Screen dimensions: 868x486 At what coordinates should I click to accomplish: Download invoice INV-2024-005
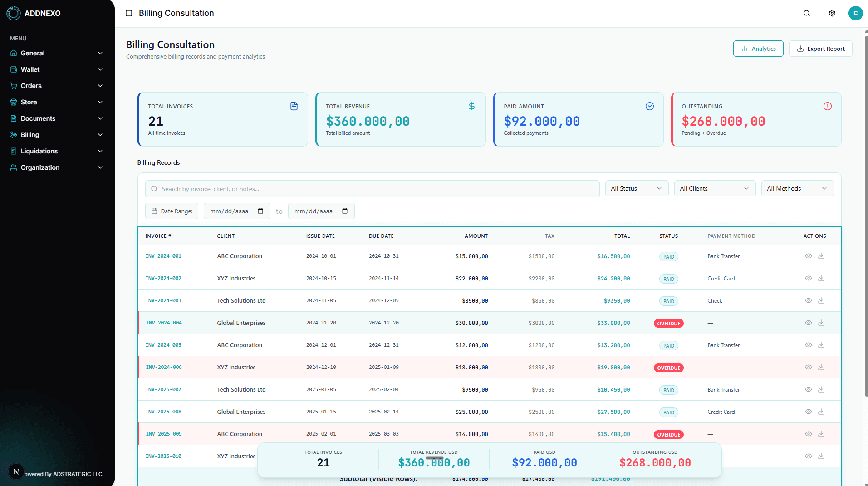(821, 345)
